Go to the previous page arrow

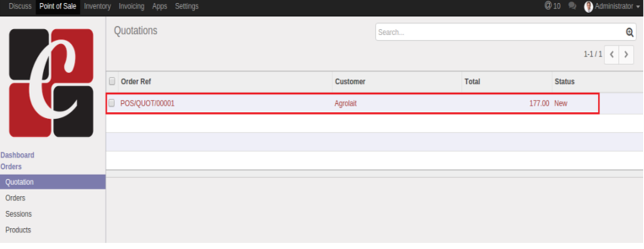(611, 55)
